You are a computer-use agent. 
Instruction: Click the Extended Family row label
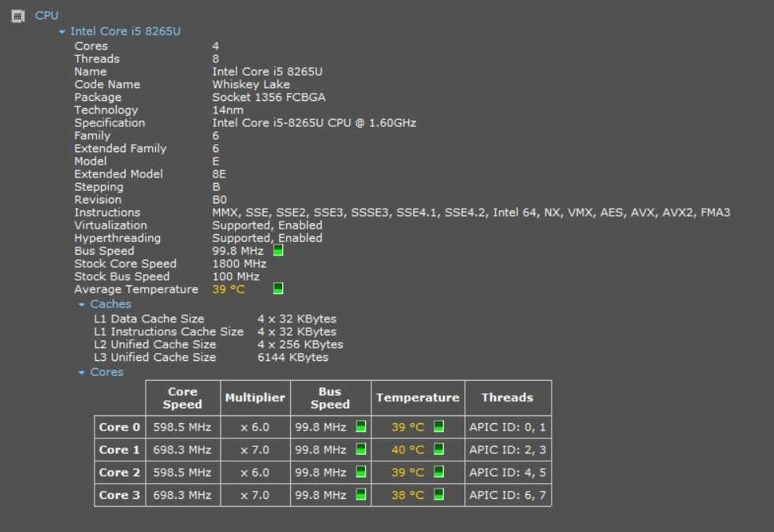(121, 148)
